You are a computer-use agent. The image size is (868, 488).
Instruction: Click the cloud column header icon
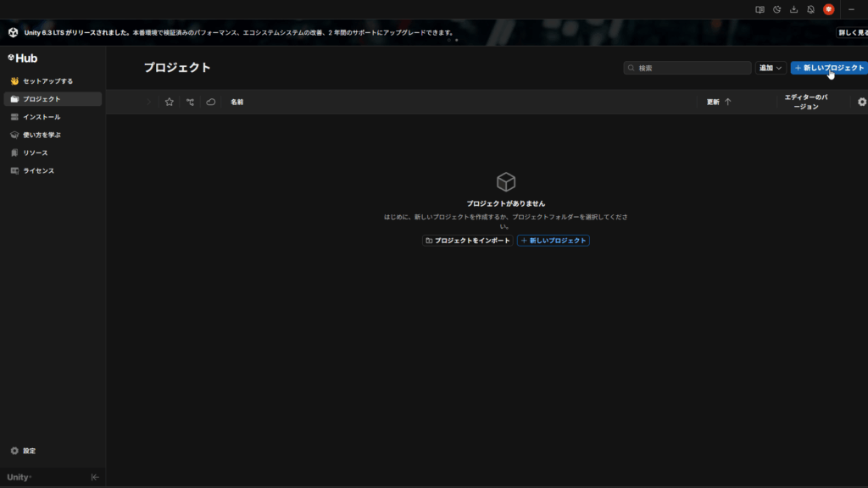point(211,102)
